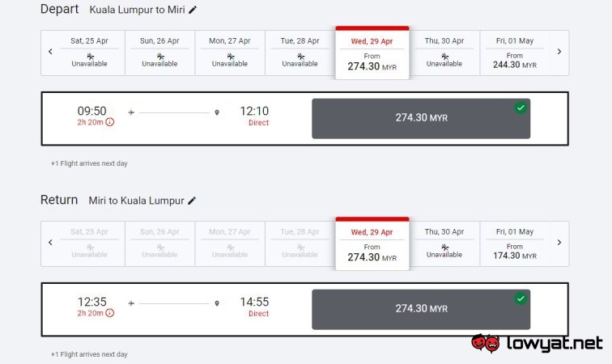Select Fri, 01 May departure at 244.30 MYR

(515, 53)
